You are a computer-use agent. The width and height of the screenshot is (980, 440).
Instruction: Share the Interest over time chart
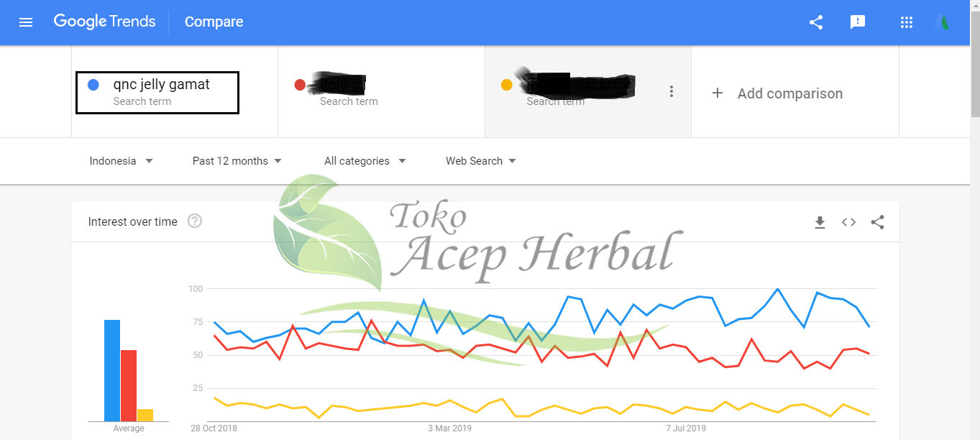pyautogui.click(x=877, y=222)
